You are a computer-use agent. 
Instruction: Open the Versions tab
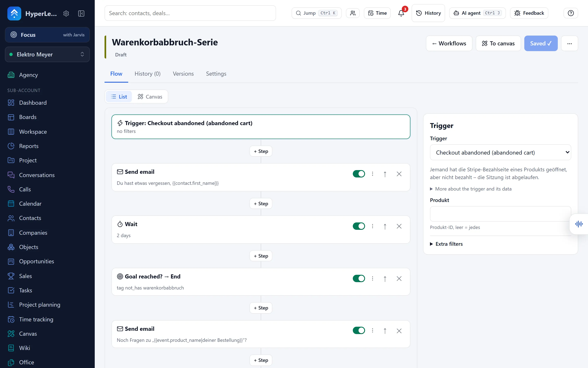click(183, 74)
